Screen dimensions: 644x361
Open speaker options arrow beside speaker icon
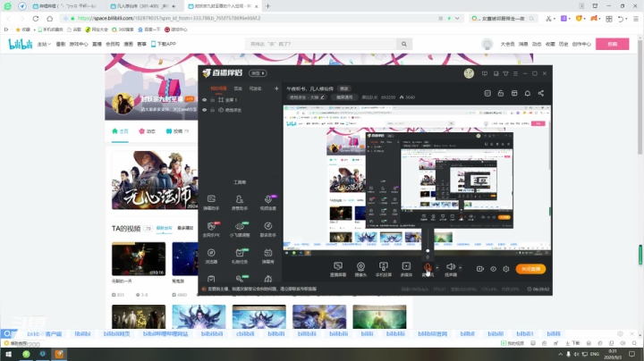[x=460, y=268]
